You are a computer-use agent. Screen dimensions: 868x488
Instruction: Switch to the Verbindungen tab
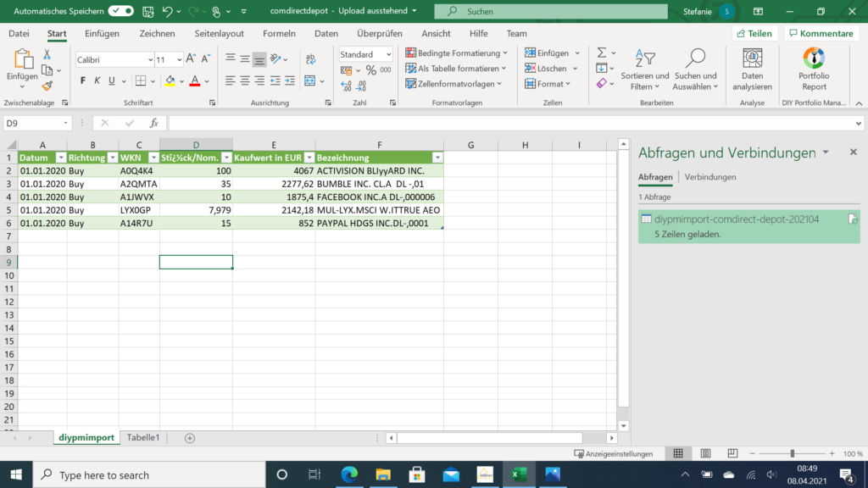710,177
